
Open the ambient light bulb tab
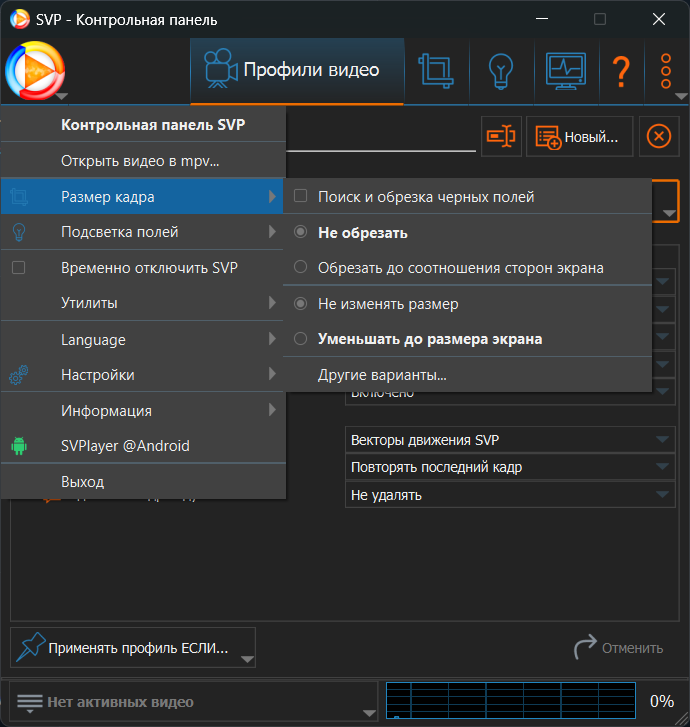(501, 71)
